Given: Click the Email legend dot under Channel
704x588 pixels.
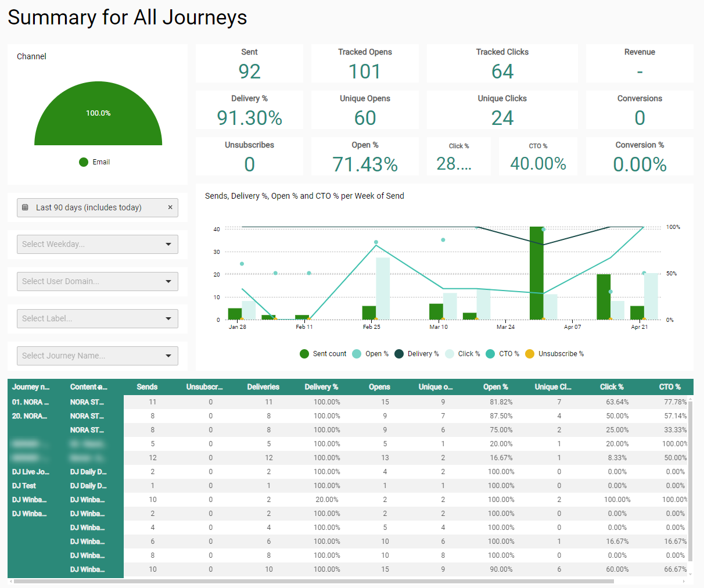Looking at the screenshot, I should point(84,162).
